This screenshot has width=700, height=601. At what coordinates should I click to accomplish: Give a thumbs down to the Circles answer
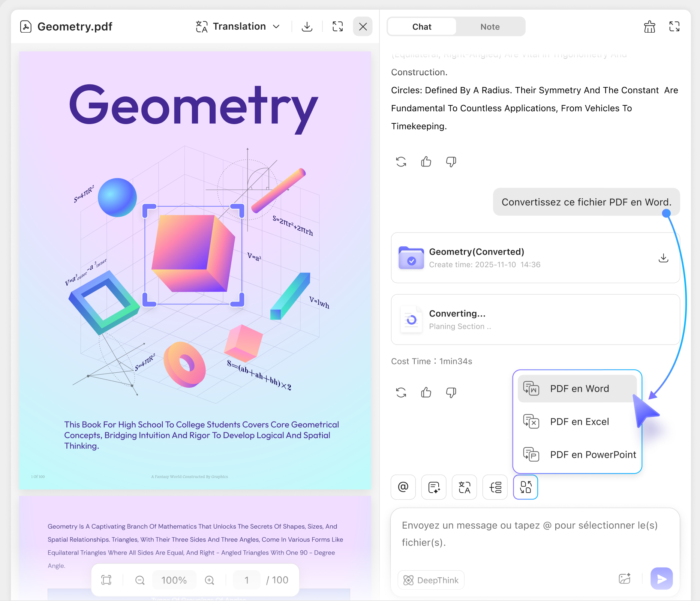click(451, 162)
